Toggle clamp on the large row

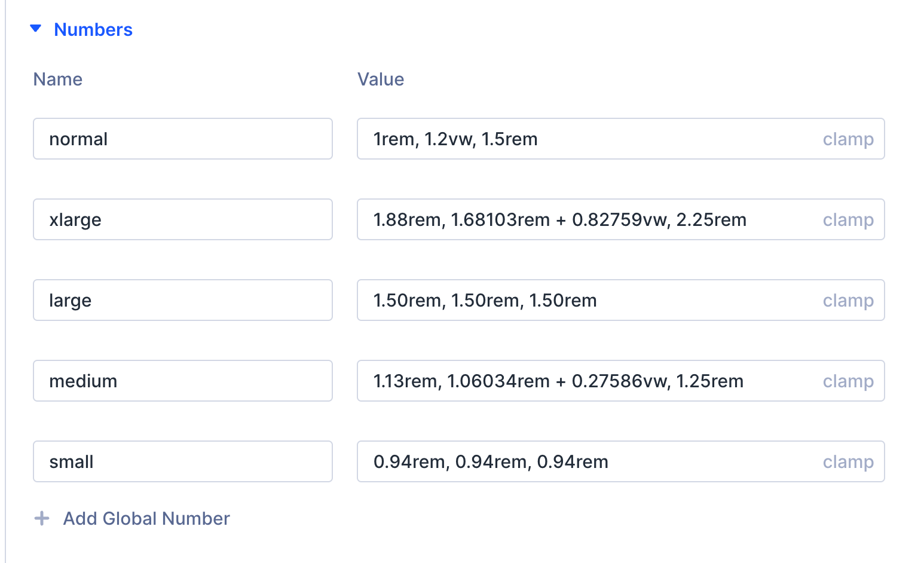click(848, 300)
